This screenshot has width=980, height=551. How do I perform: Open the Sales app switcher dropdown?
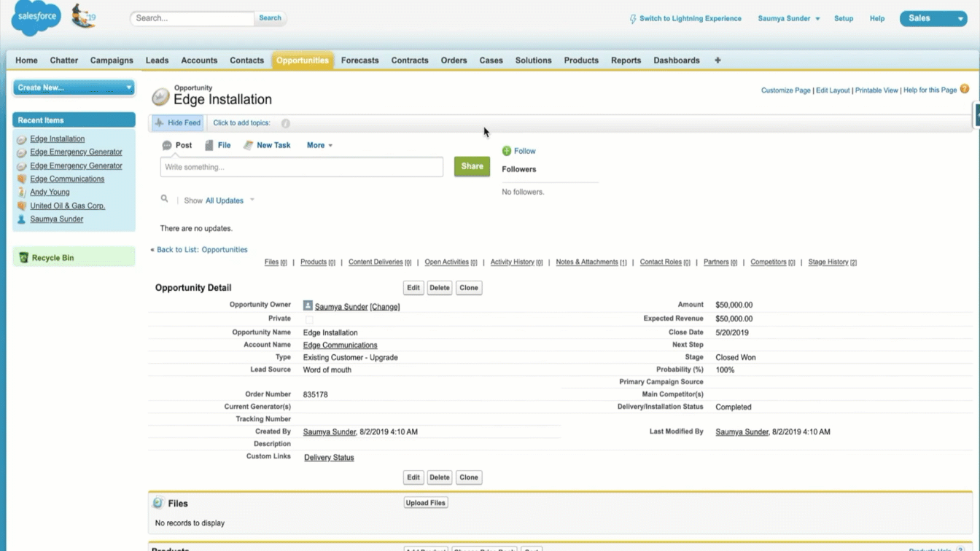(933, 18)
